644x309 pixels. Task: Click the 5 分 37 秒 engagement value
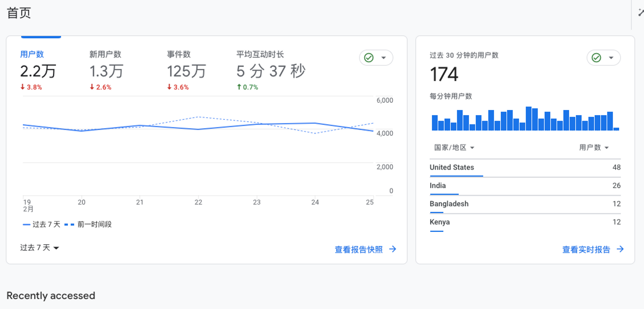pyautogui.click(x=271, y=71)
